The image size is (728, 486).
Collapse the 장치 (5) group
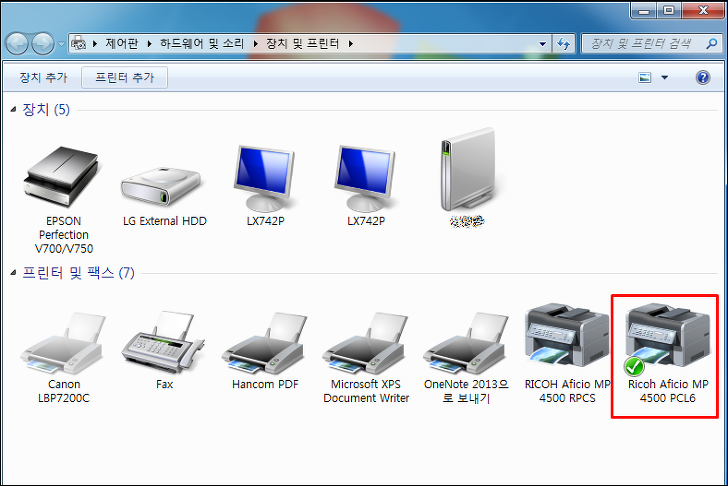coord(13,110)
